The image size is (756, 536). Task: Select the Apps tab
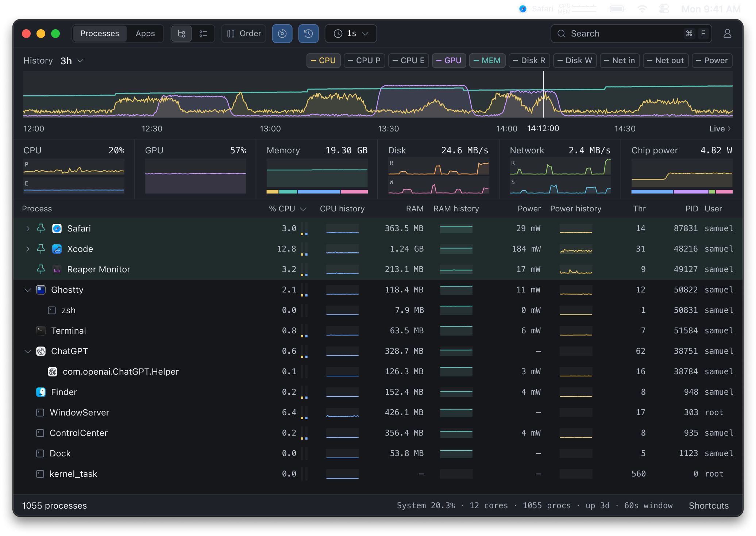pyautogui.click(x=145, y=34)
